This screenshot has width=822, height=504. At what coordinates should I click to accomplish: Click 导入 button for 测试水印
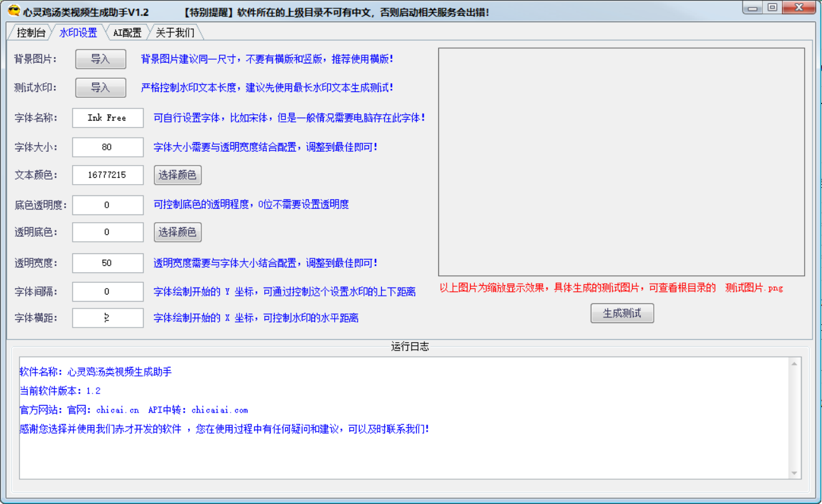[101, 88]
